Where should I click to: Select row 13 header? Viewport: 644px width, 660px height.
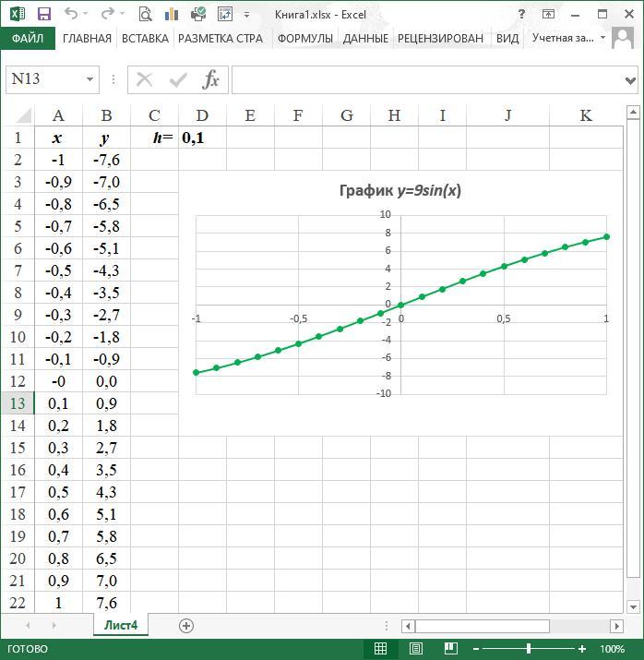(18, 403)
